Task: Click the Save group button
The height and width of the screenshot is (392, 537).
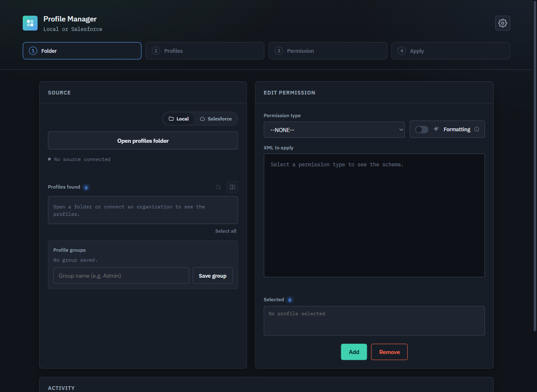Action: click(212, 276)
